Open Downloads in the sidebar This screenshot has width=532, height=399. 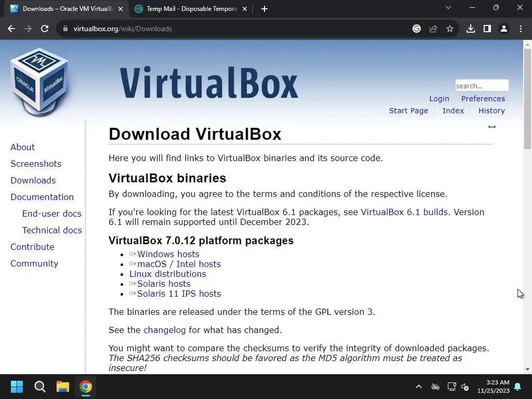pos(33,180)
